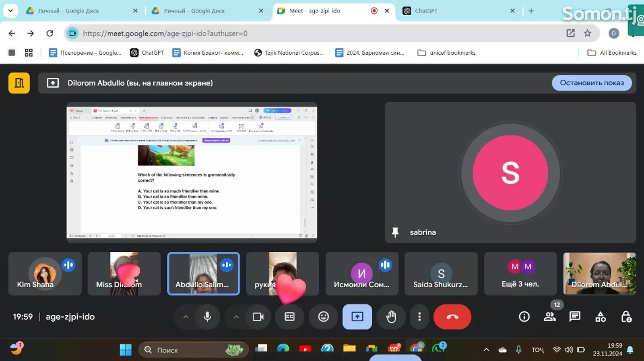The height and width of the screenshot is (361, 644).
Task: Go back in the browser
Action: [x=12, y=33]
